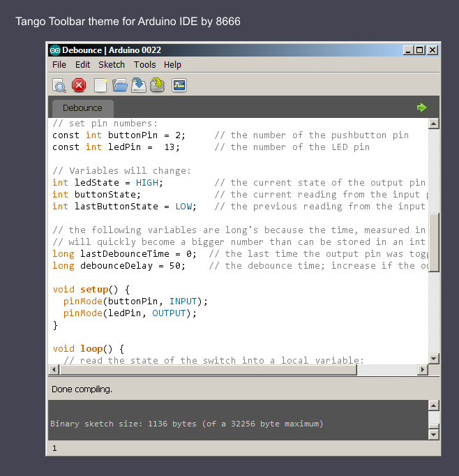Open the Serial Monitor icon
This screenshot has height=476, width=459.
pyautogui.click(x=179, y=85)
